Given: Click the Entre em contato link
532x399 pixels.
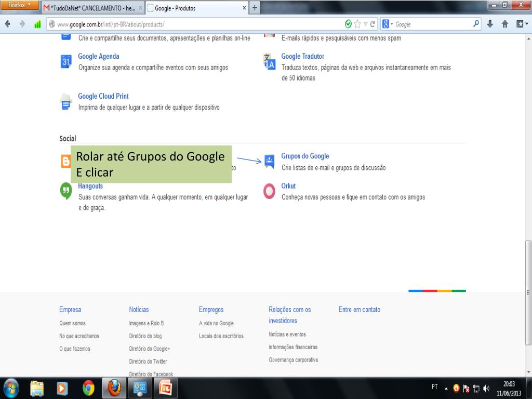Looking at the screenshot, I should coord(360,310).
